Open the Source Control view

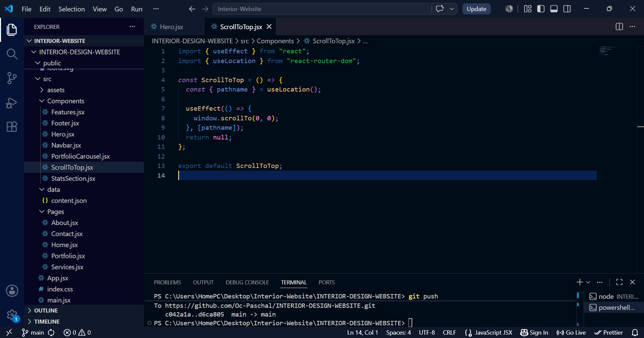point(12,78)
